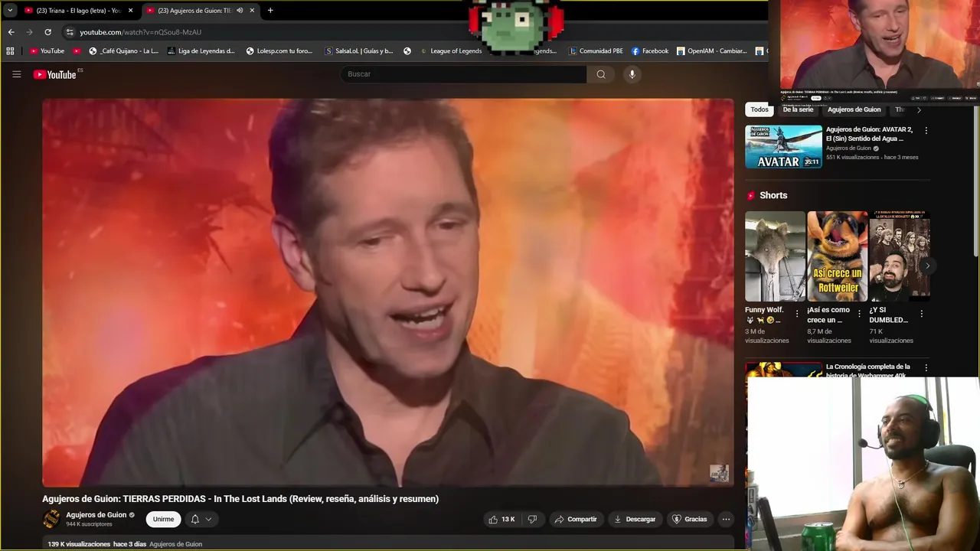Open the Agujeros de Guion: AVATAR 2 title
This screenshot has width=980, height=551.
871,134
